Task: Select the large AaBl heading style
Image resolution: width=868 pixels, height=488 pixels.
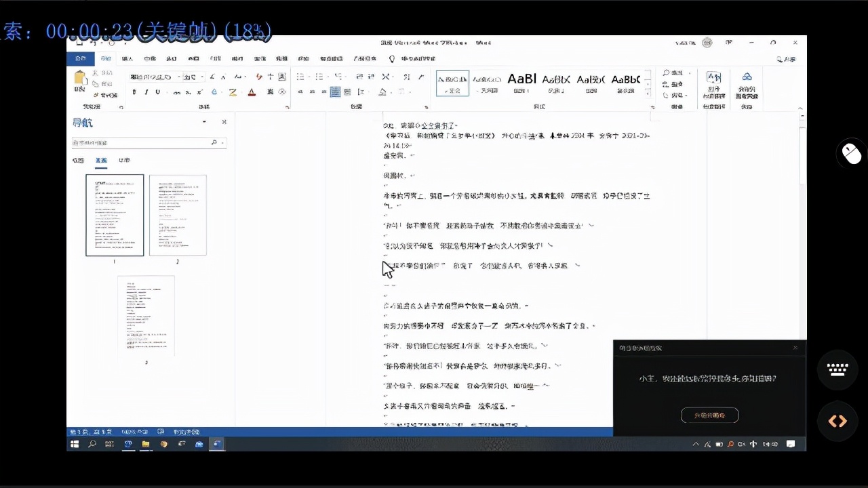Action: click(x=521, y=83)
